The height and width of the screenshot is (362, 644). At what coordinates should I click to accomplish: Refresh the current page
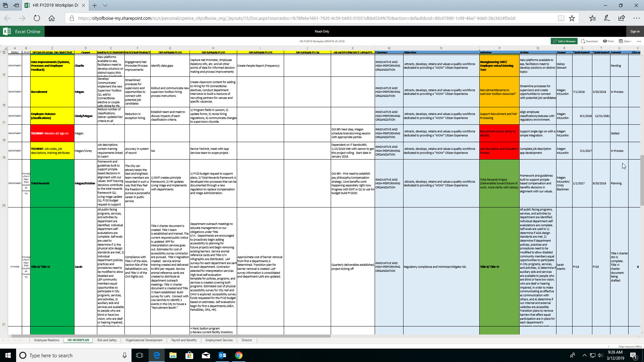coord(37,18)
